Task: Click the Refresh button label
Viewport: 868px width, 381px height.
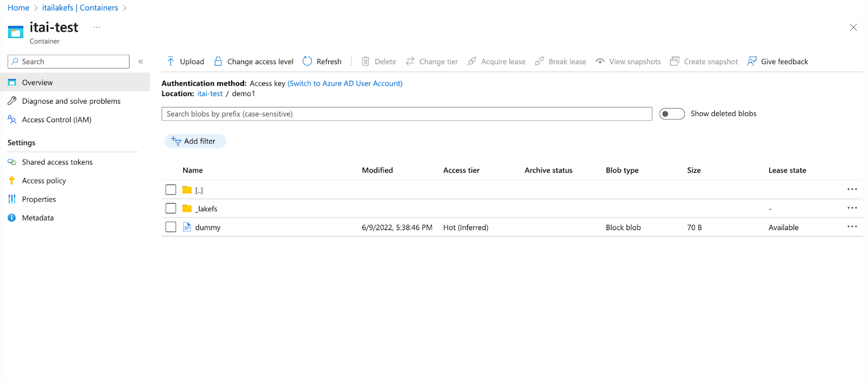Action: (x=329, y=62)
